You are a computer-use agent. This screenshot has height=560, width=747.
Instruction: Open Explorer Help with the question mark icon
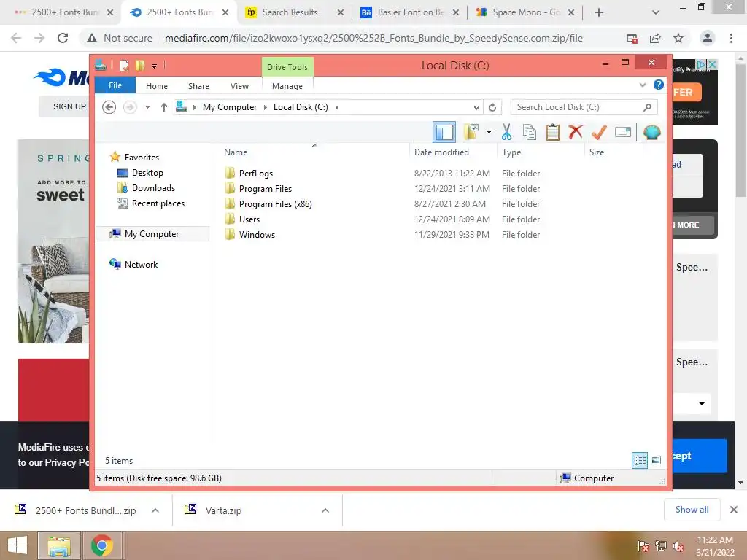point(659,85)
